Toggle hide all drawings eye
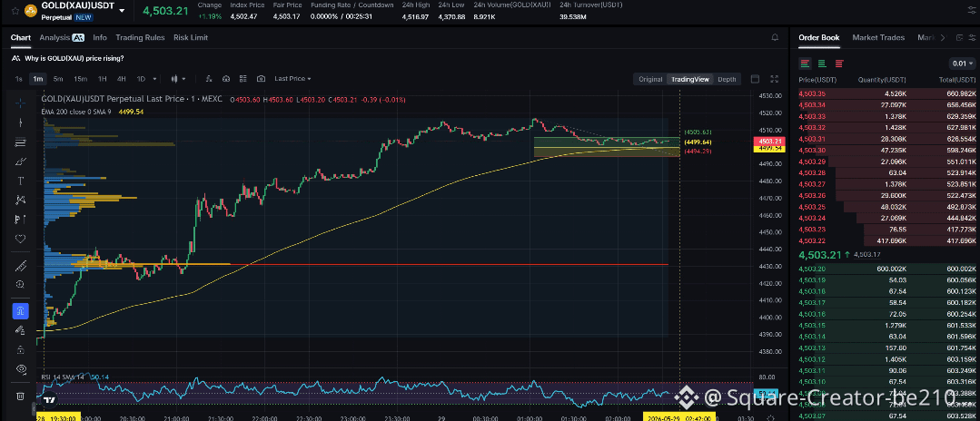This screenshot has height=421, width=980. click(21, 369)
